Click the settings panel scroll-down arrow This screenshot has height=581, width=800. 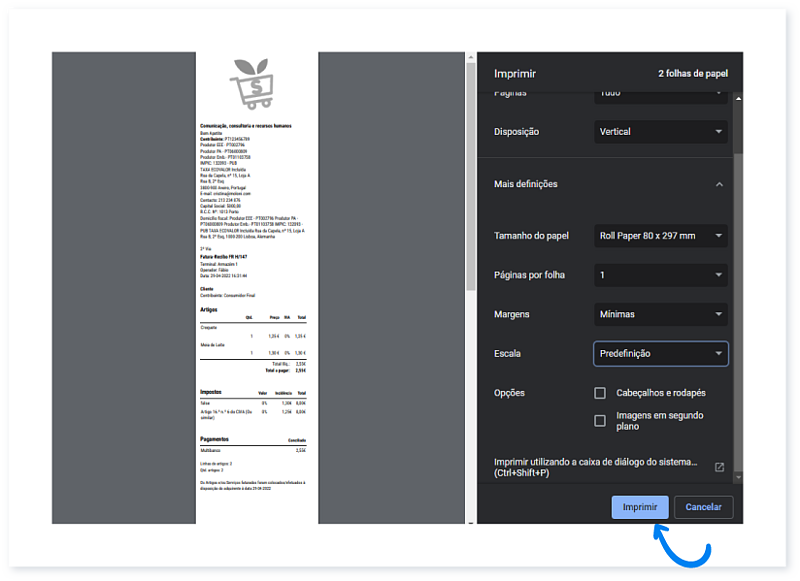point(738,477)
